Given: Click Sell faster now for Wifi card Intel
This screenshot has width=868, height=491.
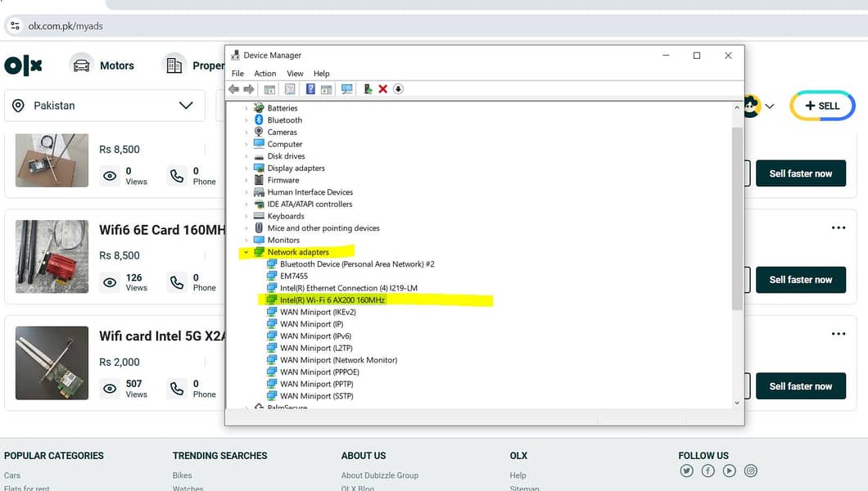Looking at the screenshot, I should 801,386.
